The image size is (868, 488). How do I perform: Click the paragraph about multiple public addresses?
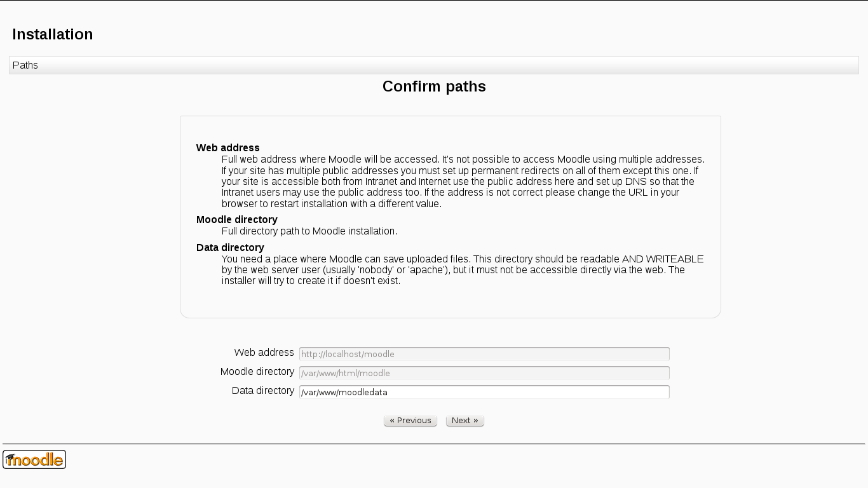coord(463,182)
